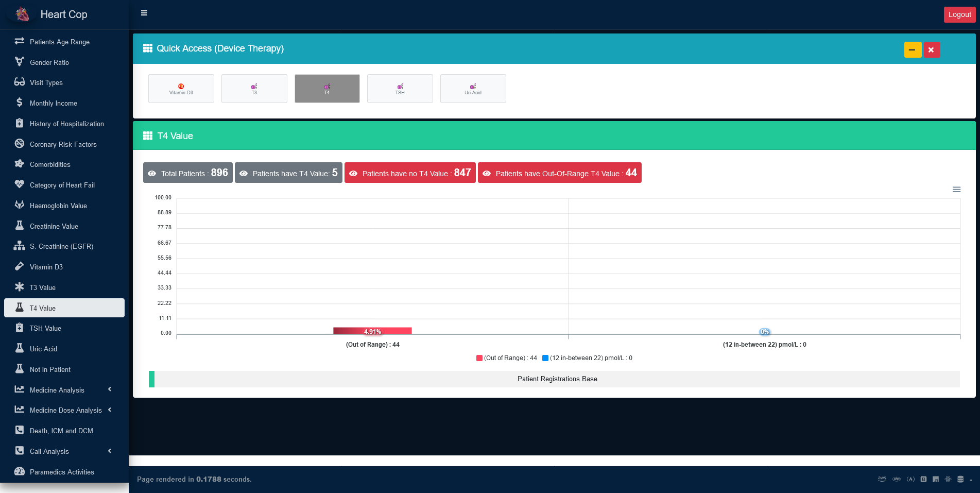
Task: Minimize the Quick Access panel with yellow button
Action: (913, 50)
